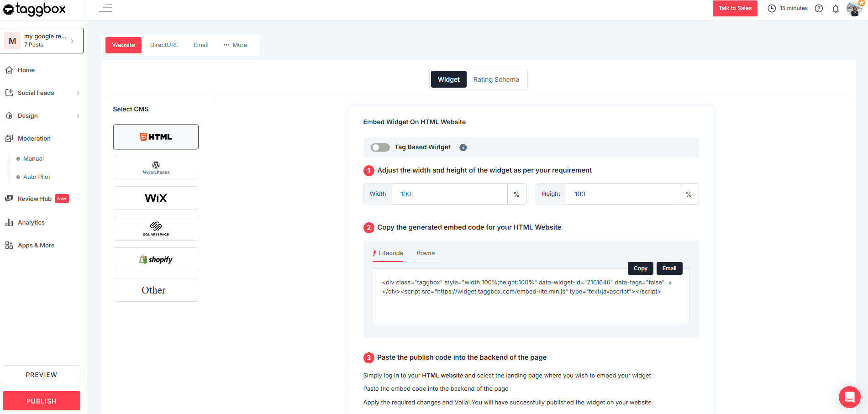
Task: Select the WordPress CMS option
Action: [156, 168]
